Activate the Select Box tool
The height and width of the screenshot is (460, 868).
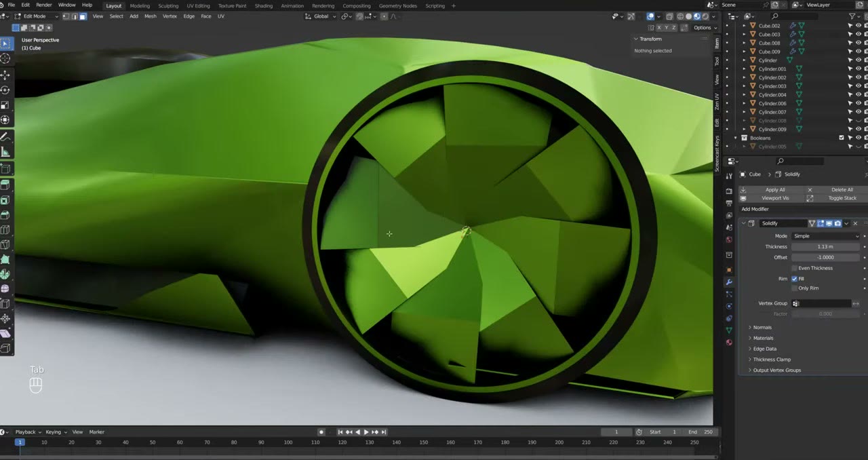[5, 43]
